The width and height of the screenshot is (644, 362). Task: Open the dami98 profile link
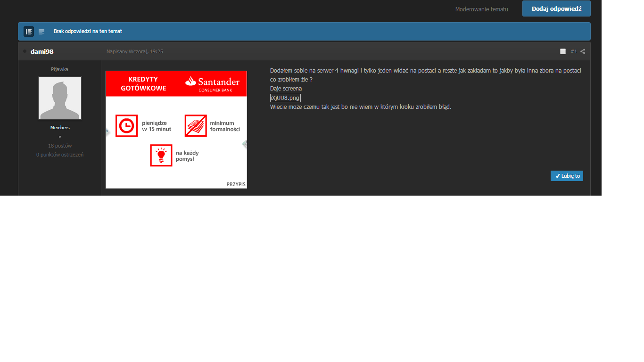click(x=42, y=51)
